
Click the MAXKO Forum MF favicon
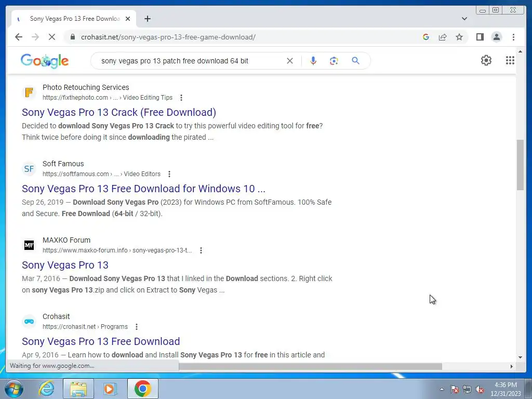[x=29, y=245]
